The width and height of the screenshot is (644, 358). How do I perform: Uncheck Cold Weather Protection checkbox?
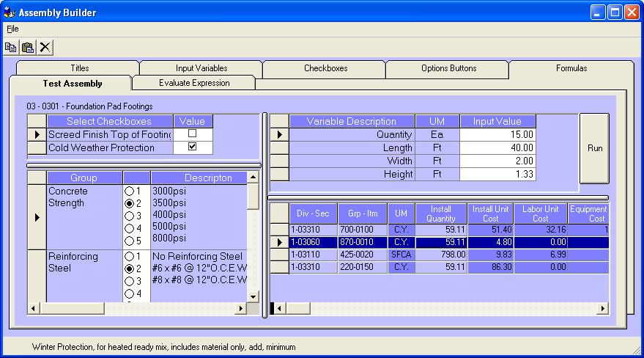(x=193, y=147)
